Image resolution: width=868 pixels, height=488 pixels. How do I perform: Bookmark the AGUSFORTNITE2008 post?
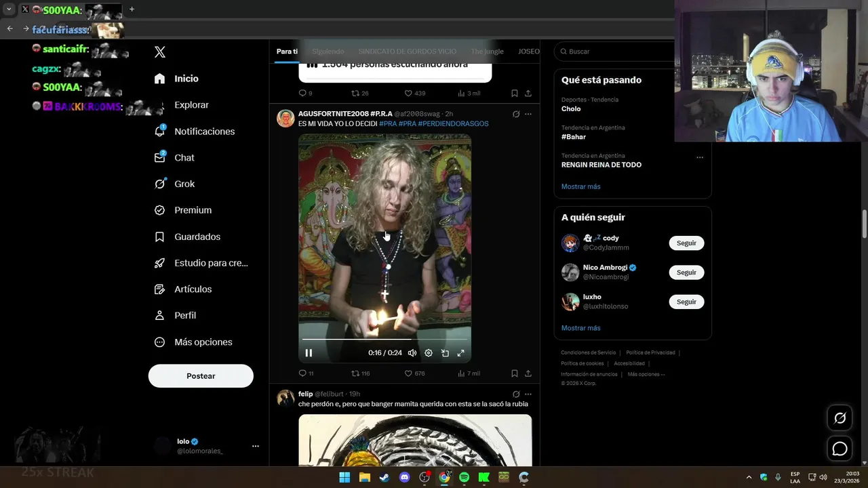(515, 373)
